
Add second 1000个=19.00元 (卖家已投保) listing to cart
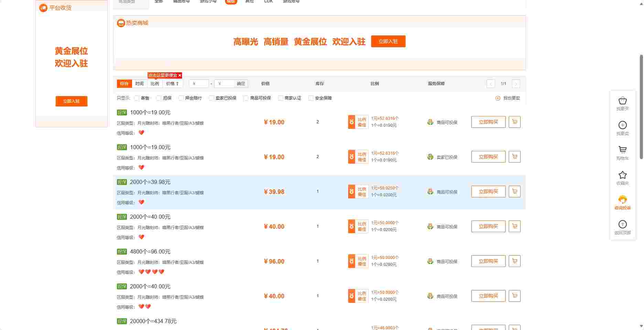pos(515,157)
